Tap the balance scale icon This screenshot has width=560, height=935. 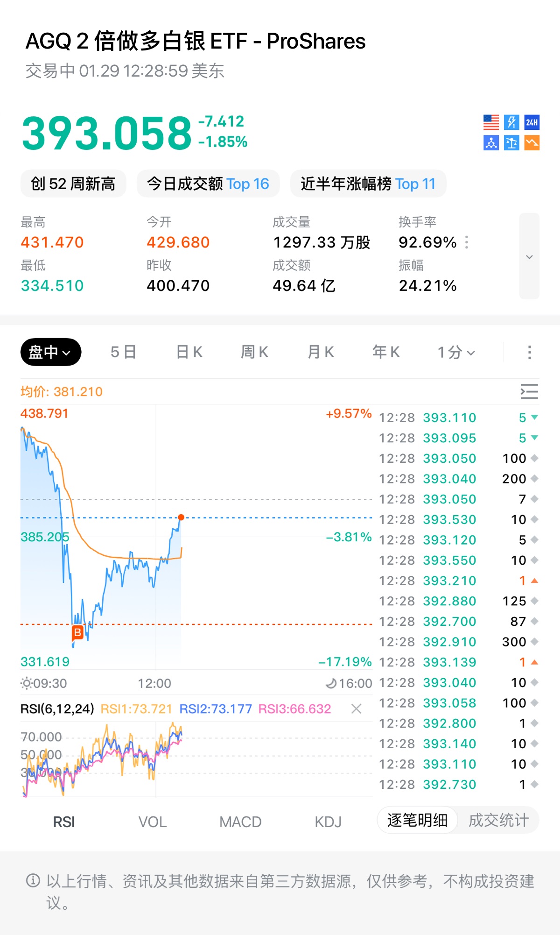click(511, 143)
